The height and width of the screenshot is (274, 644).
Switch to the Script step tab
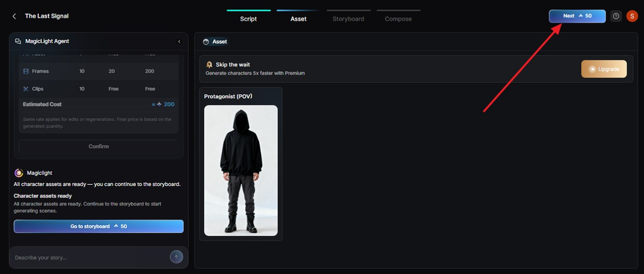coord(248,19)
